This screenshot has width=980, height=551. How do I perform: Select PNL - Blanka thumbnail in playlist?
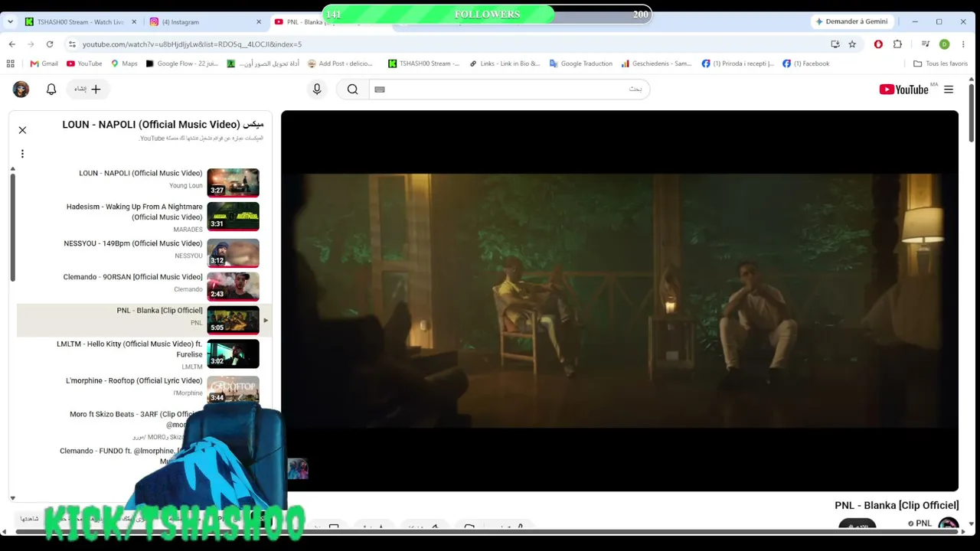tap(233, 320)
